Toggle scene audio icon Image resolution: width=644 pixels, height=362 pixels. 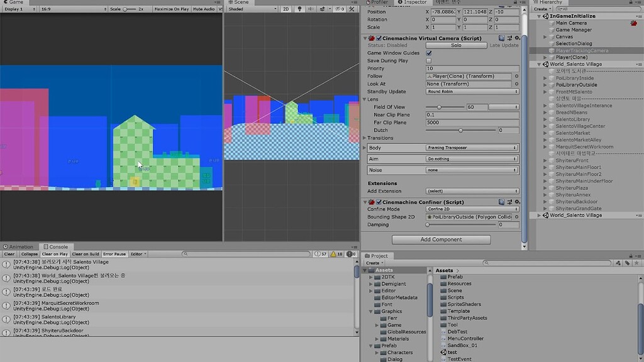click(311, 9)
